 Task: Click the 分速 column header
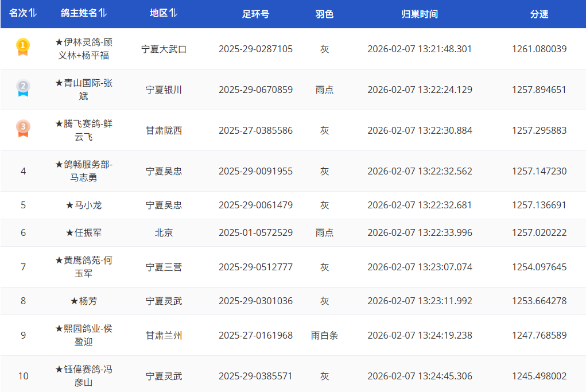tap(539, 14)
